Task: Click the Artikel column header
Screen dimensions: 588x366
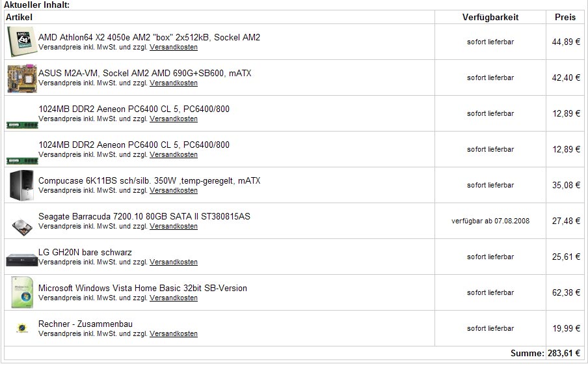Action: tap(19, 17)
